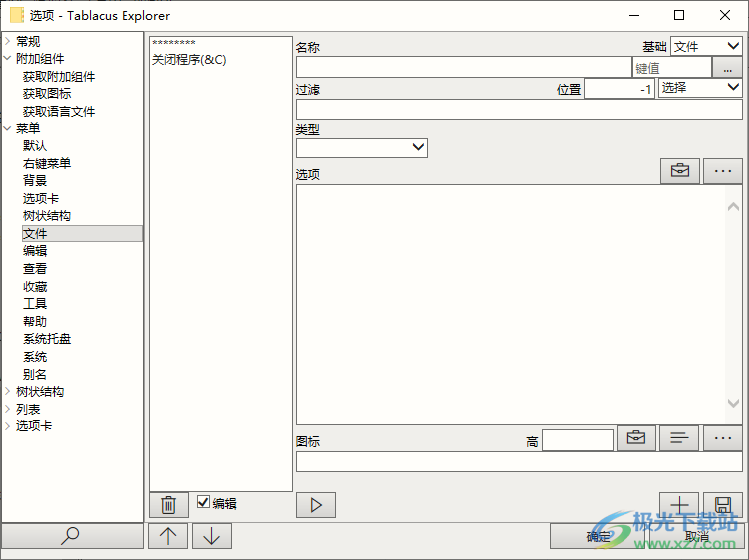Screen dimensions: 749x560
Task: Select the ******** separator list item
Action: coord(174,43)
